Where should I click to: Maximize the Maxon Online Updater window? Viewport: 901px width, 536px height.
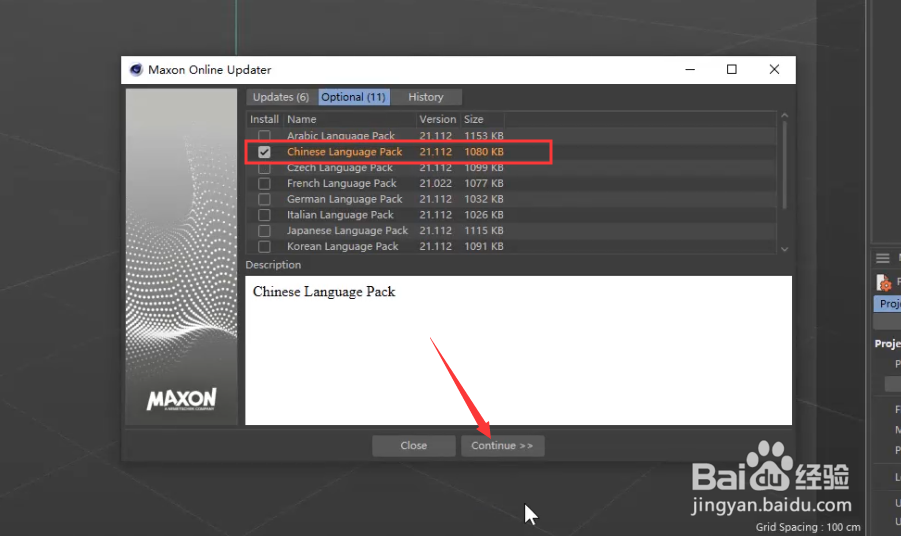[x=731, y=70]
